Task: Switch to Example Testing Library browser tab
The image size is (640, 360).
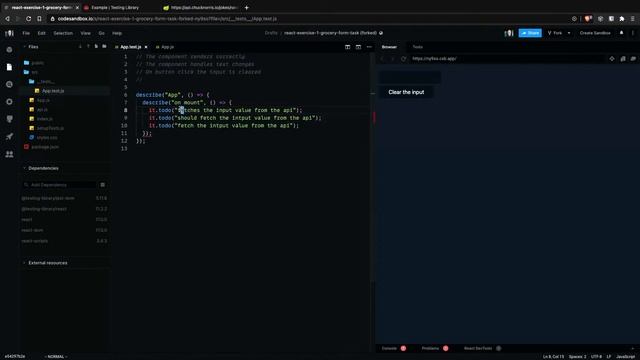Action: (x=115, y=8)
